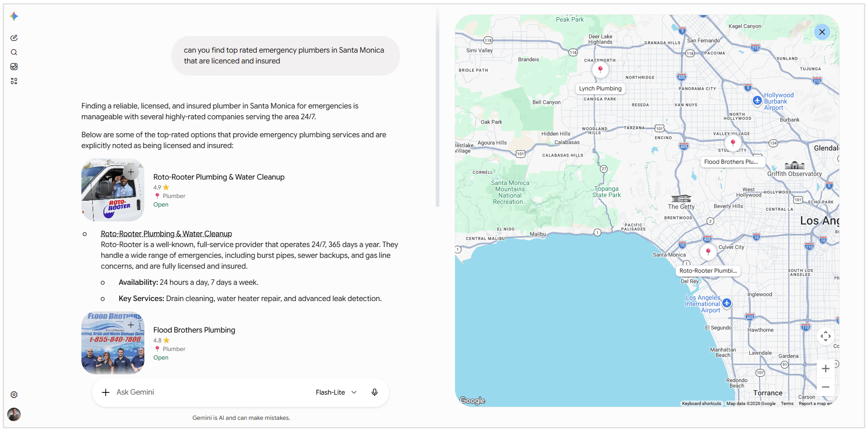Click the Culver City map label
868x432 pixels.
(731, 247)
